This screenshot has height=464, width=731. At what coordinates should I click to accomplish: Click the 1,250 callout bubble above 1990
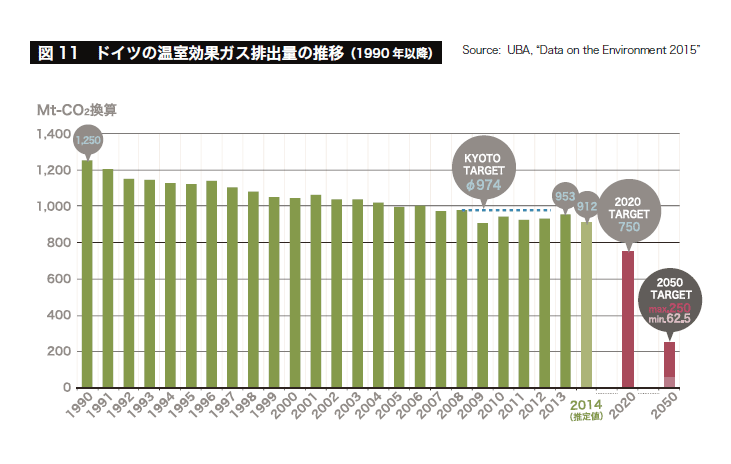tap(88, 141)
